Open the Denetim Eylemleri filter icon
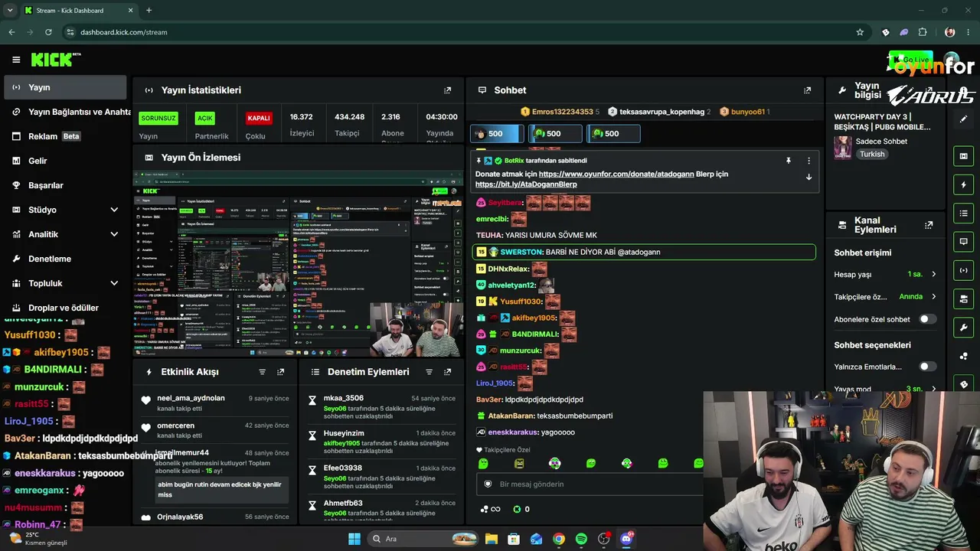Viewport: 980px width, 551px height. click(429, 372)
